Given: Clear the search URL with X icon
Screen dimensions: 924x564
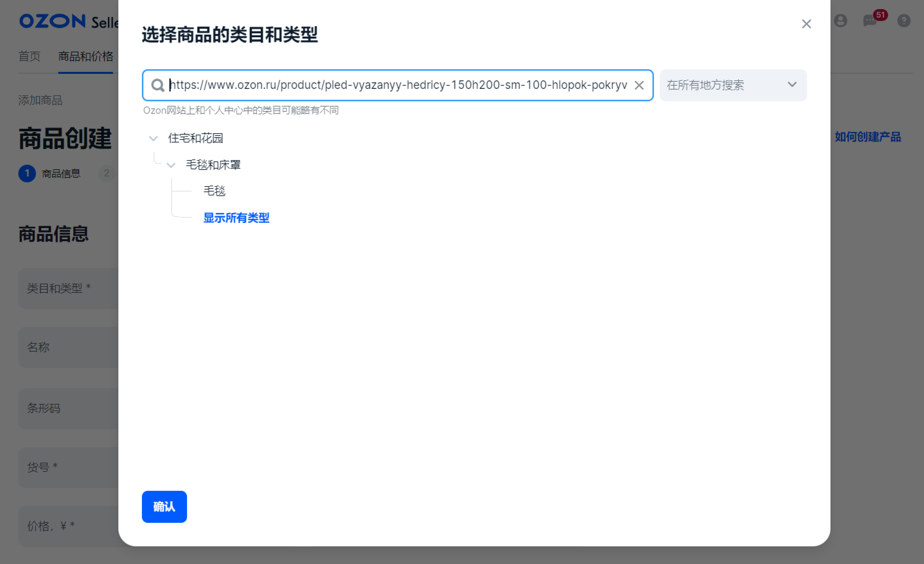Looking at the screenshot, I should click(639, 85).
